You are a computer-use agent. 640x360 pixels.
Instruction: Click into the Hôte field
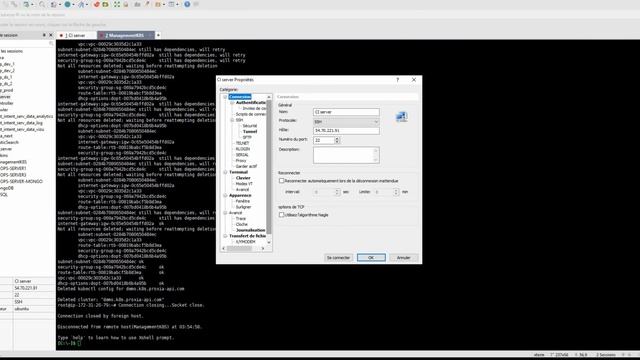click(346, 131)
